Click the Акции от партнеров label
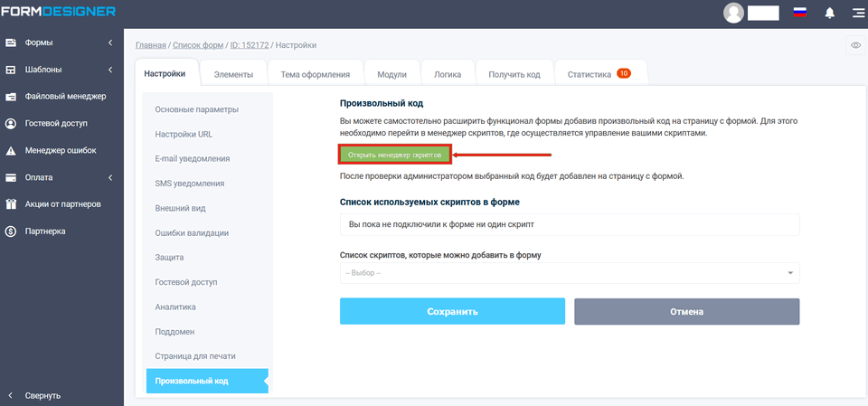Viewport: 868px width, 406px height. coord(62,204)
